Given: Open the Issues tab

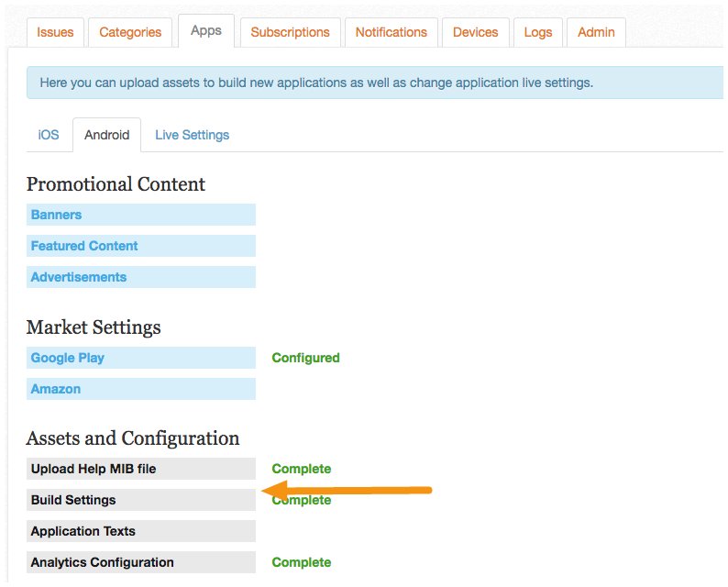Looking at the screenshot, I should (x=55, y=32).
